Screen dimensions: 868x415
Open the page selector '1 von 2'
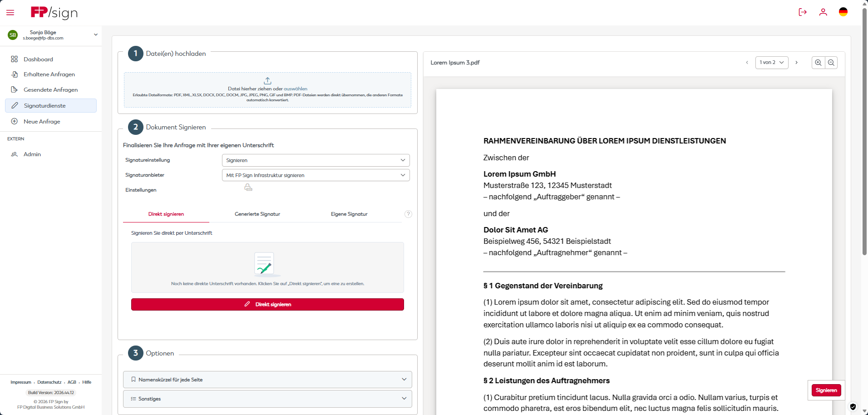pyautogui.click(x=772, y=63)
